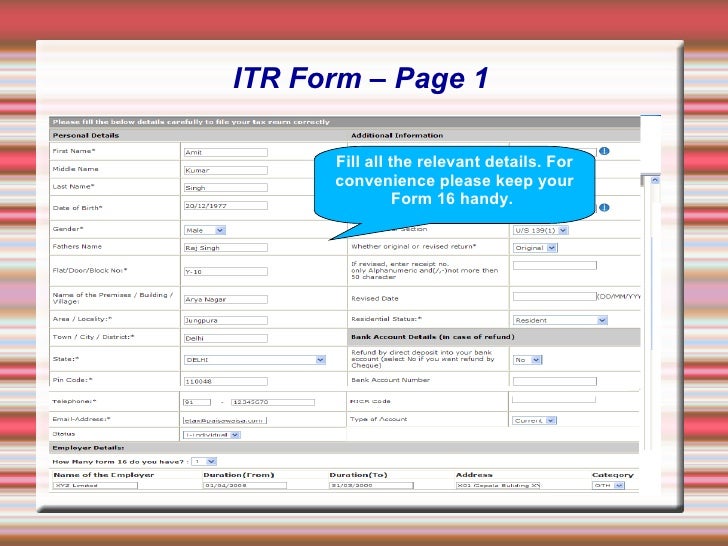Viewport: 728px width, 546px height.
Task: Click the Bank Account Details section header
Action: click(x=433, y=337)
